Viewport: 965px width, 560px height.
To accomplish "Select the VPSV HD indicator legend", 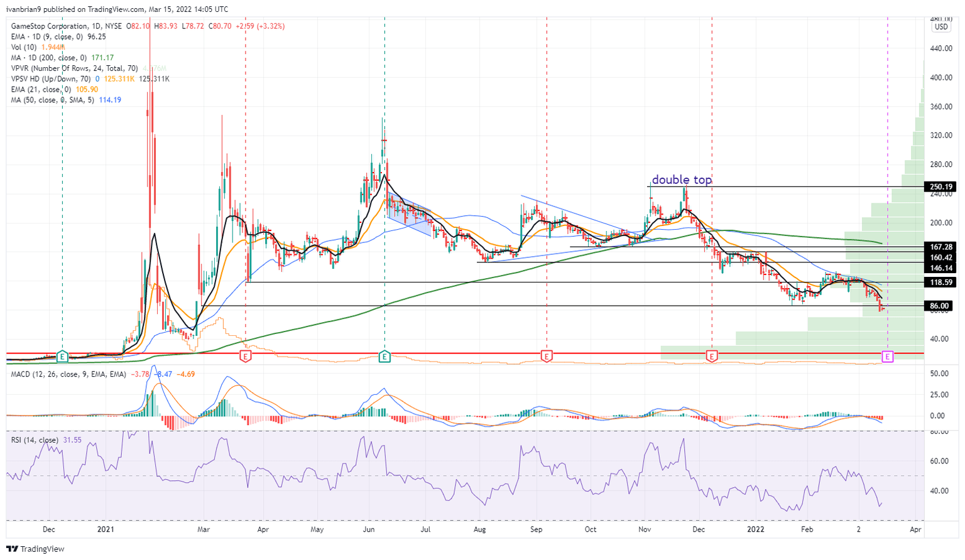I will click(90, 79).
